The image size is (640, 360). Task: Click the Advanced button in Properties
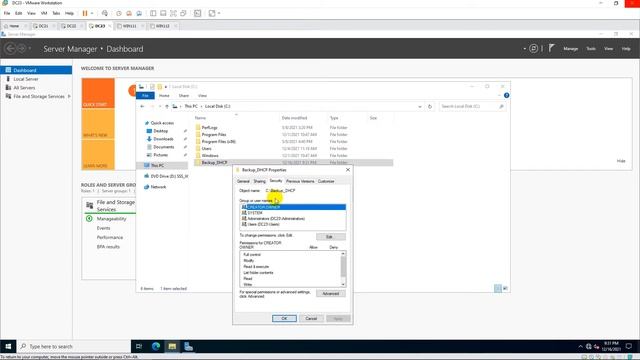tap(331, 293)
